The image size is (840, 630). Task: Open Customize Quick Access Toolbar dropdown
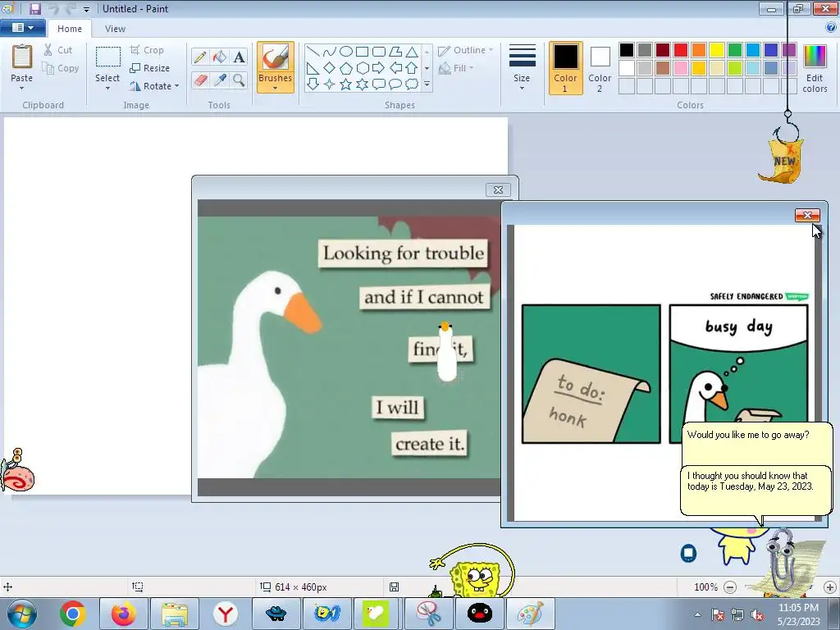tap(86, 9)
